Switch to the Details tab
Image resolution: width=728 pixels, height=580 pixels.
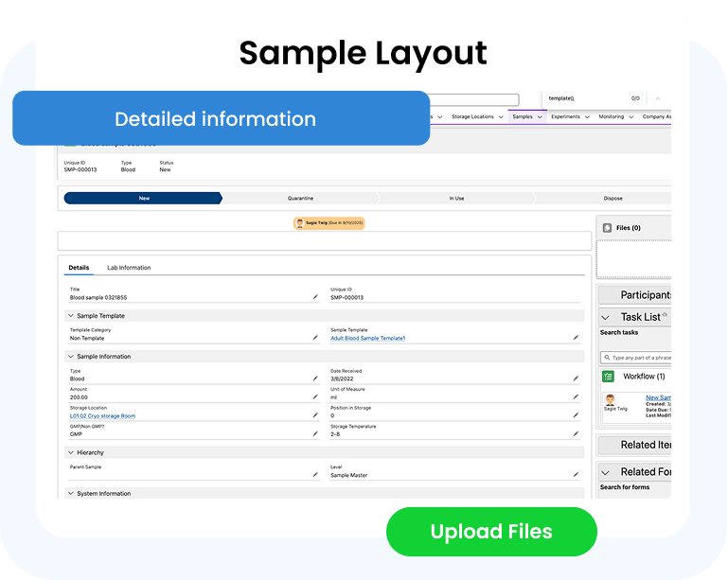[79, 268]
